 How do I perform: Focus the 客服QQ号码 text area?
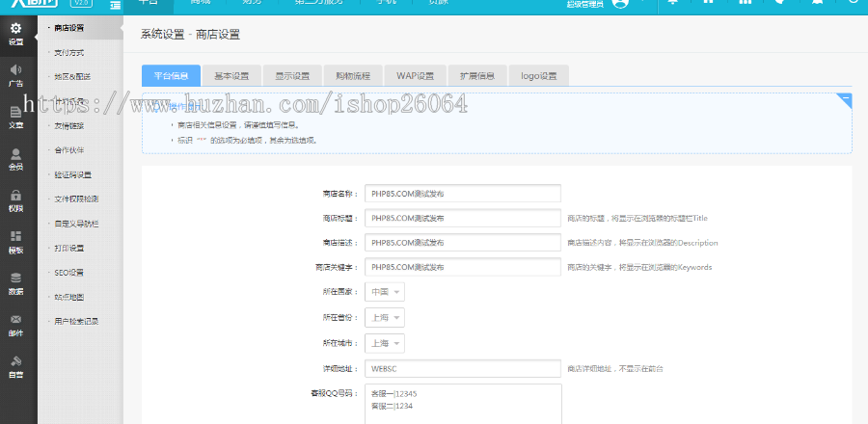tap(463, 404)
